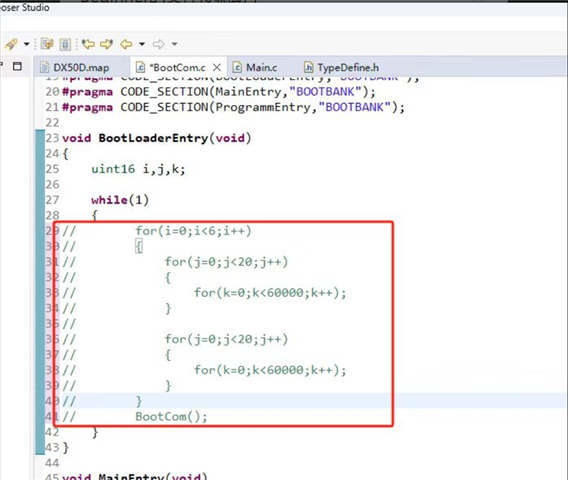Open the forward navigation history dropdown

(175, 44)
